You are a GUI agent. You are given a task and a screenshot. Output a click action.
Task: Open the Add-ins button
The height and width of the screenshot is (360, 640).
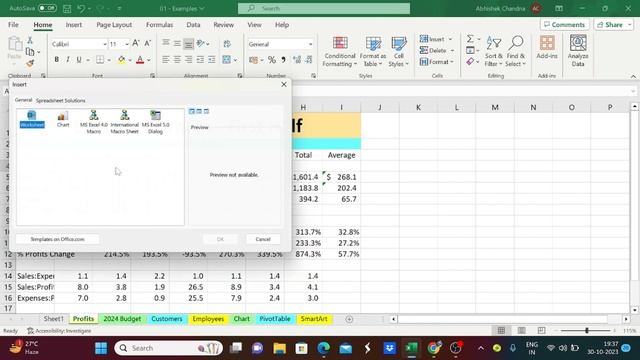point(547,47)
